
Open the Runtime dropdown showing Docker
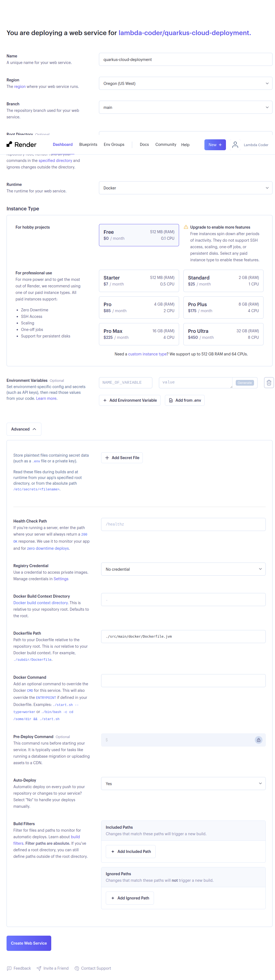[x=186, y=188]
